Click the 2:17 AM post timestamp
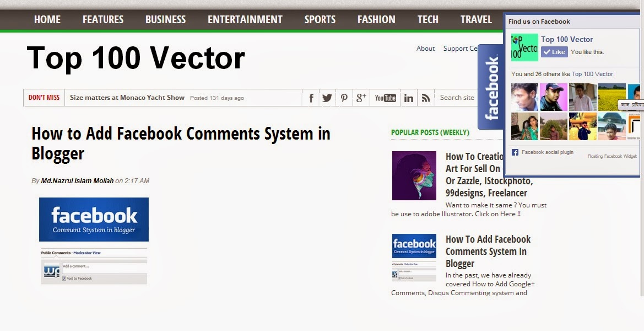The width and height of the screenshot is (644, 331). pos(137,180)
